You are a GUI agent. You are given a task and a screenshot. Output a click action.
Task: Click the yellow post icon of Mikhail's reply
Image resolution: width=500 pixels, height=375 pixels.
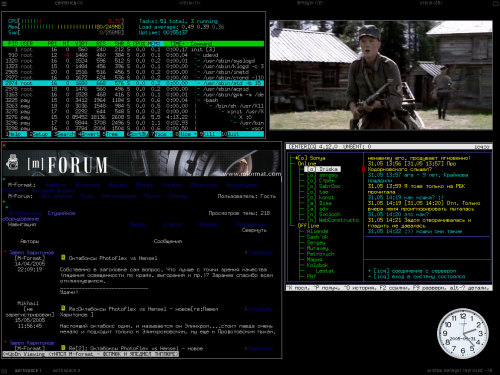(63, 308)
